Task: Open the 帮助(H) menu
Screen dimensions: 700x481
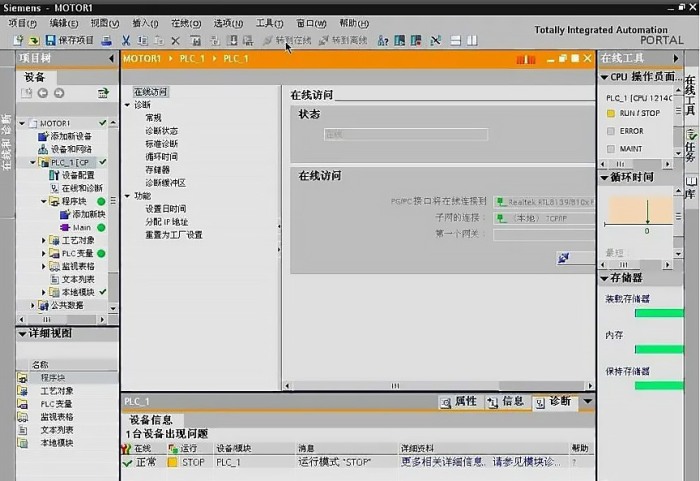Action: (x=354, y=23)
